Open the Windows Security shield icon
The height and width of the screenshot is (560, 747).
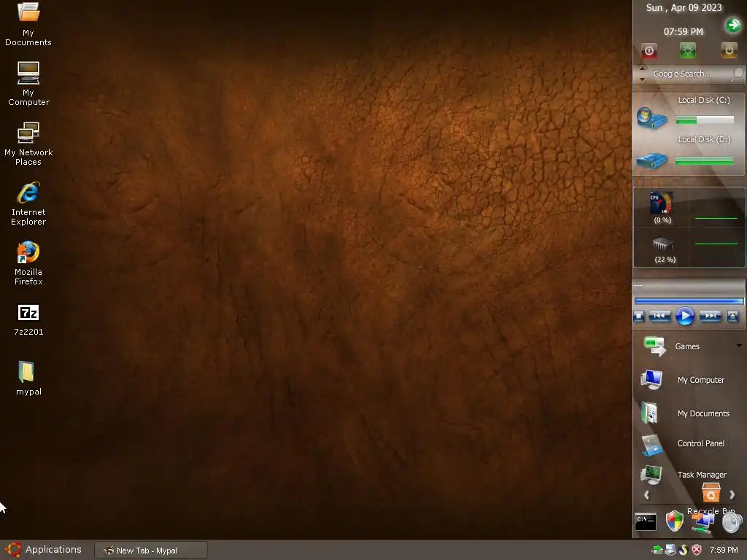coord(675,521)
